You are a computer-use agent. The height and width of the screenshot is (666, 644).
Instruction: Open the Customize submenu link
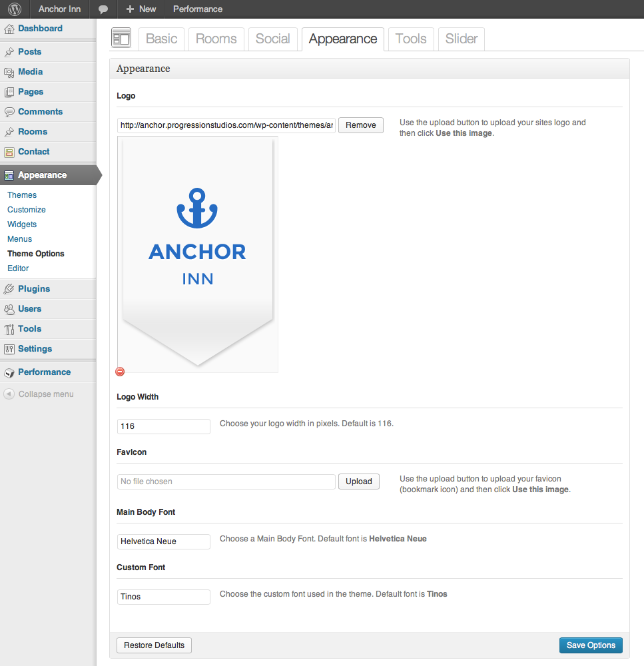(27, 210)
